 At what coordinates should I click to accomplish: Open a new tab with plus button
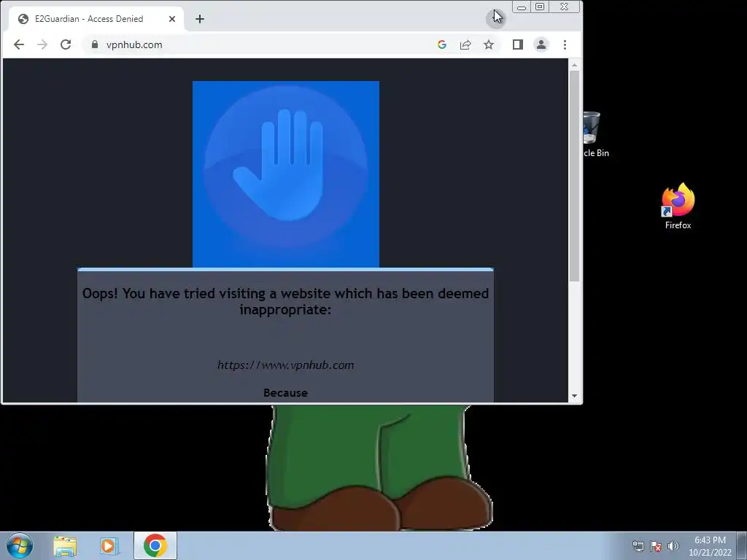click(x=200, y=19)
